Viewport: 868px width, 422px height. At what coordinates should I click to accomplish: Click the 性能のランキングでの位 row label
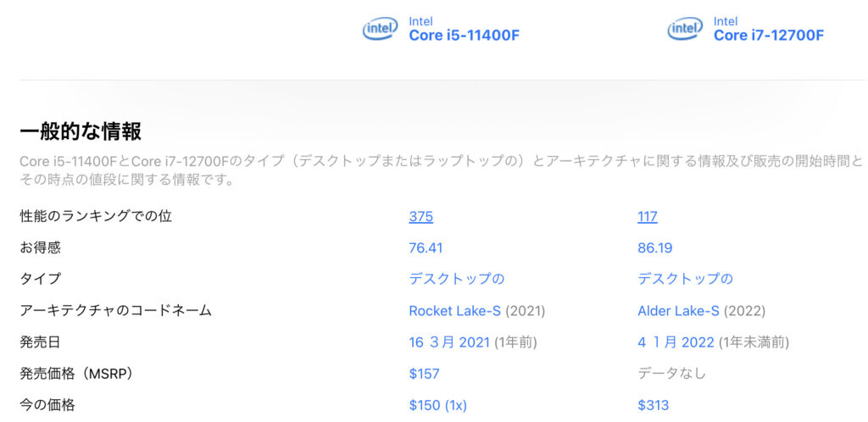coord(96,217)
